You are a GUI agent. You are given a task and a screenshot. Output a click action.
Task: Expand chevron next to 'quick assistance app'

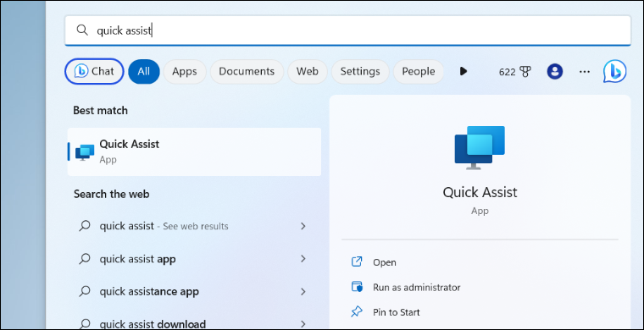click(303, 291)
